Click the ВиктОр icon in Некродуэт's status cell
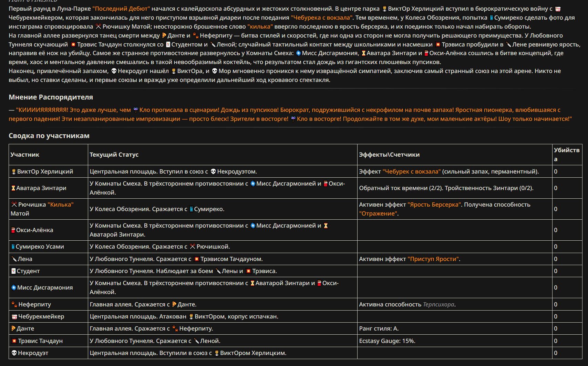 (217, 353)
